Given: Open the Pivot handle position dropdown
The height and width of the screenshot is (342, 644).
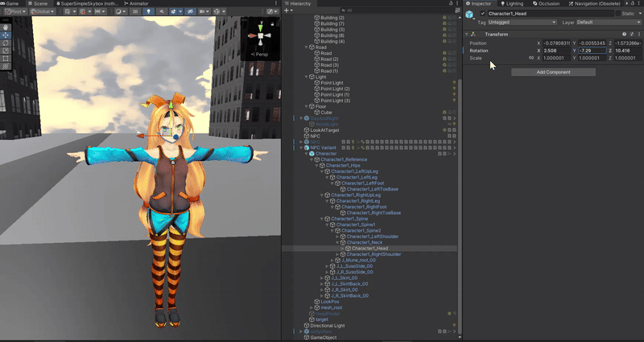Looking at the screenshot, I should pyautogui.click(x=15, y=11).
